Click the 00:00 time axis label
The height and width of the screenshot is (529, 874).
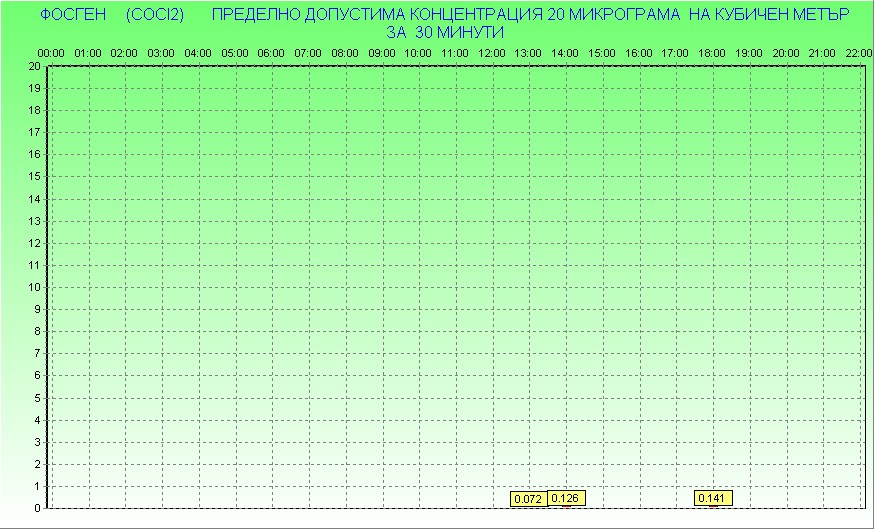(x=51, y=53)
